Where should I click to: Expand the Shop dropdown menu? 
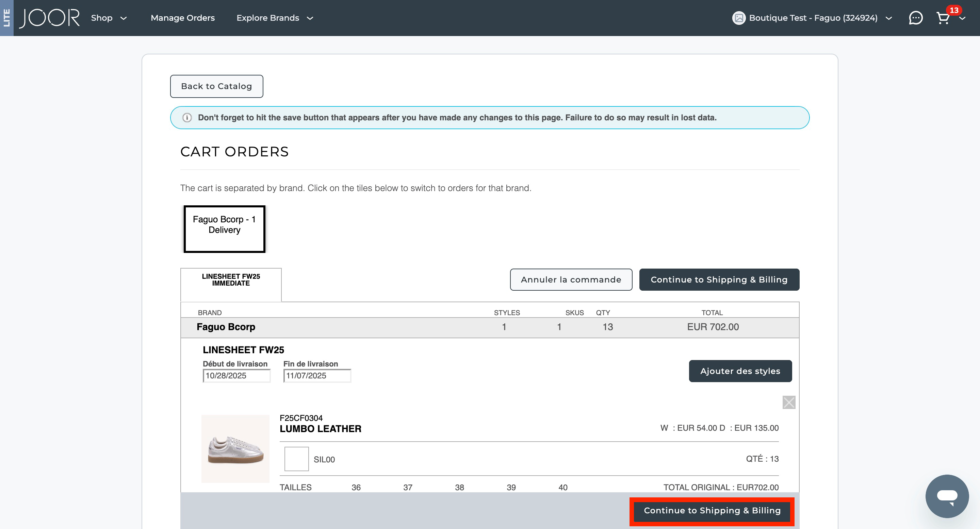click(x=109, y=18)
